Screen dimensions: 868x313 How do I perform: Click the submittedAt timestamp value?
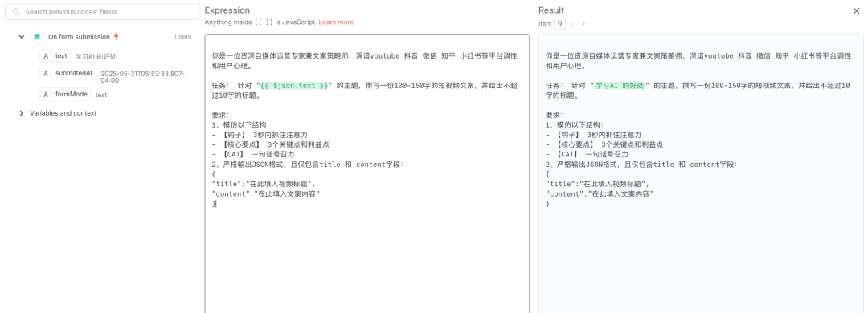(x=143, y=77)
